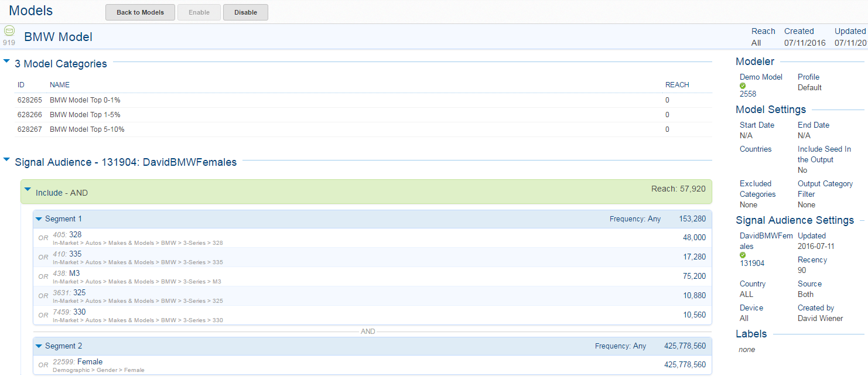
Task: Click the Modeler section heading
Action: pos(755,62)
